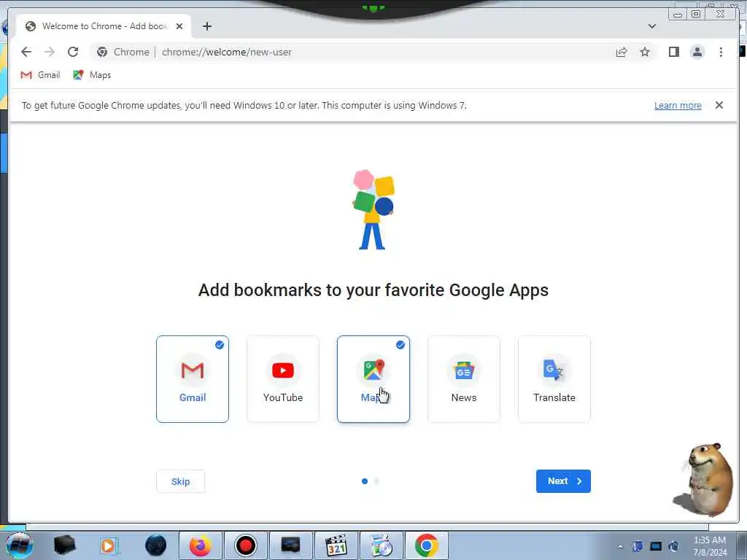Click the Chrome site info chip
This screenshot has height=560, width=747.
(x=123, y=52)
